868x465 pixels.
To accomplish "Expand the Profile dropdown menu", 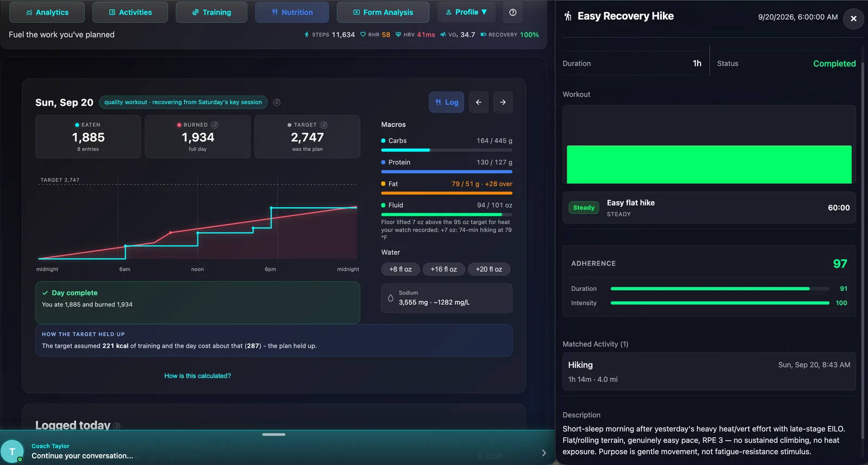I will pos(466,12).
